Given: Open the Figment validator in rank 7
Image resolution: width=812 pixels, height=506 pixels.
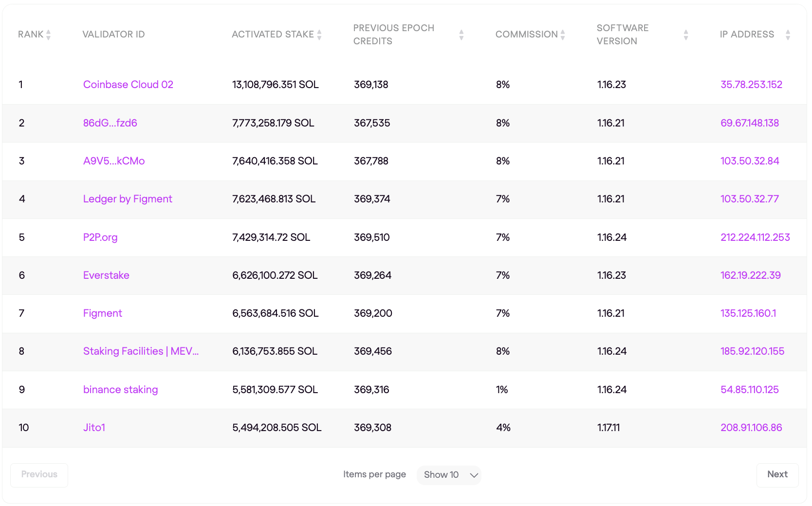Looking at the screenshot, I should pyautogui.click(x=103, y=313).
